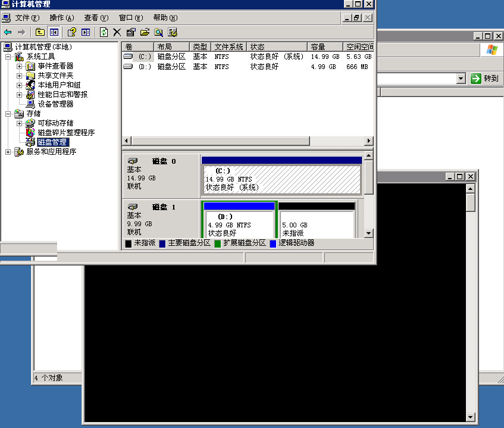Click the action pane toggle toolbar icon

[86, 32]
